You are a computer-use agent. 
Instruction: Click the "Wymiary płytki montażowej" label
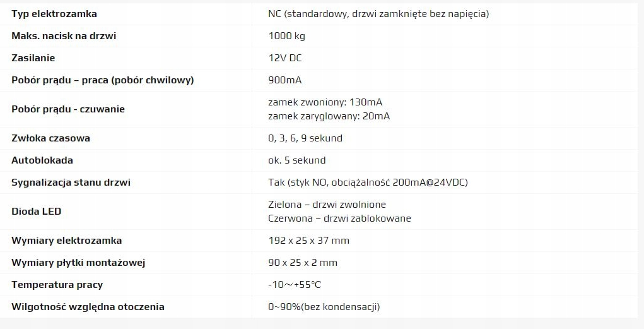tap(74, 263)
